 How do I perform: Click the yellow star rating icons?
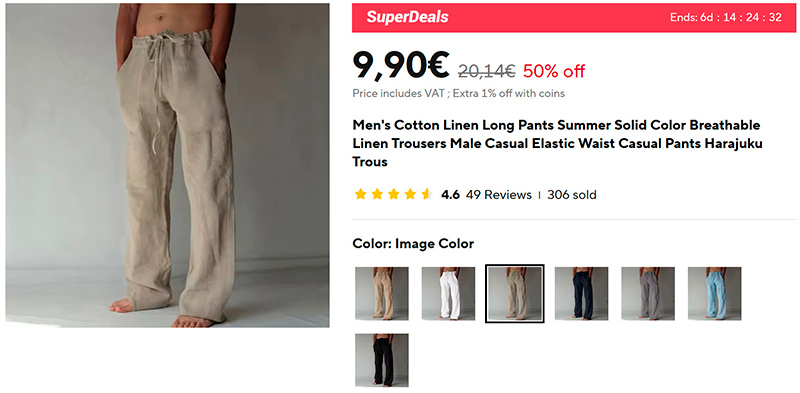(394, 194)
